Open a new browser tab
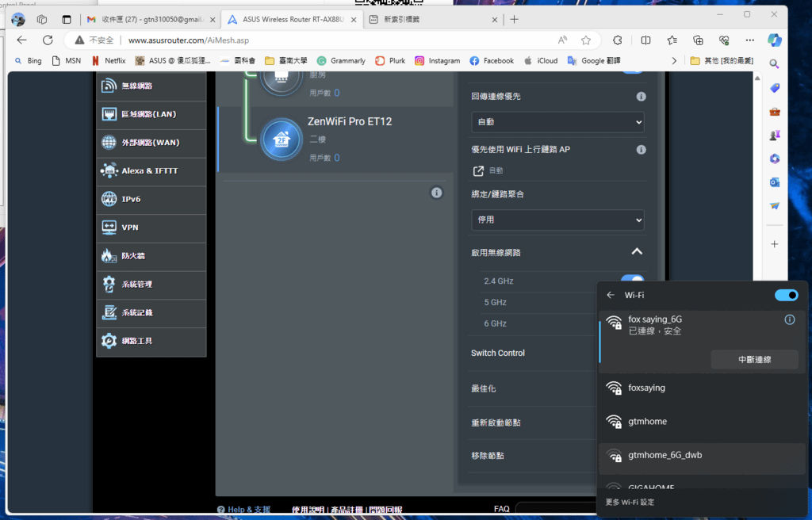 [x=514, y=20]
